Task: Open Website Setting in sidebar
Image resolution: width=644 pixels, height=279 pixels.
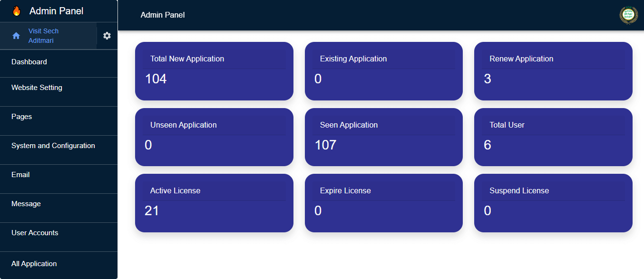Action: pyautogui.click(x=37, y=88)
